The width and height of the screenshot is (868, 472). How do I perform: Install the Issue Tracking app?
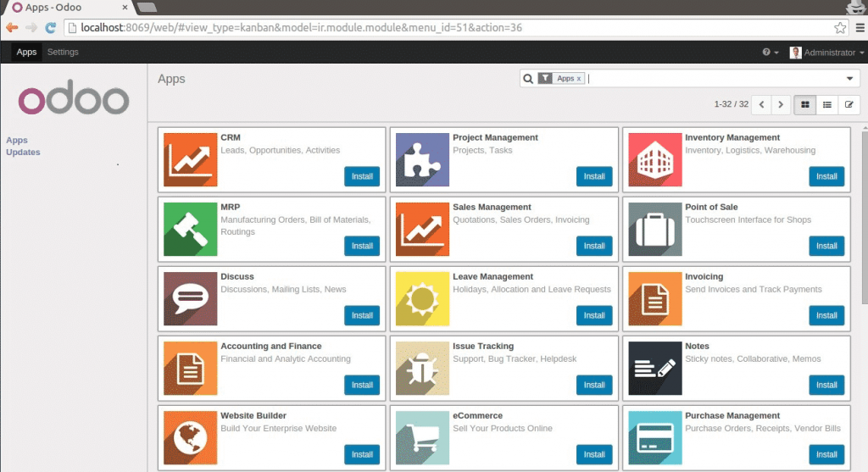(594, 385)
